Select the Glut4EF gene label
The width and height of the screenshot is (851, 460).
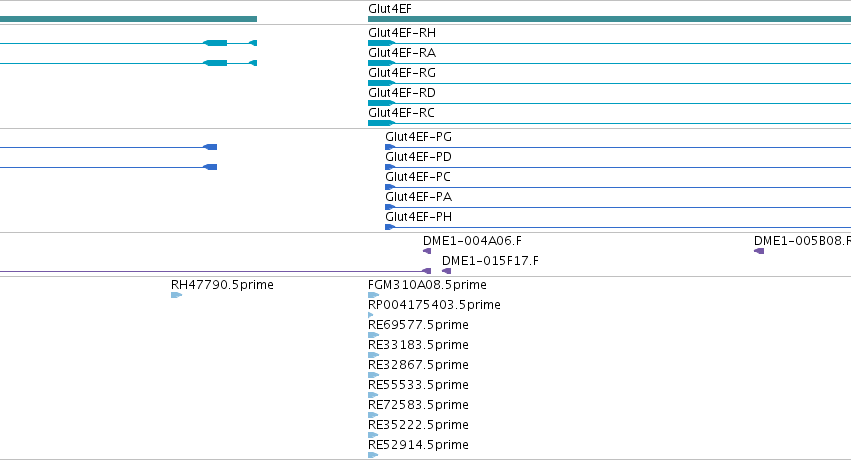click(x=390, y=9)
